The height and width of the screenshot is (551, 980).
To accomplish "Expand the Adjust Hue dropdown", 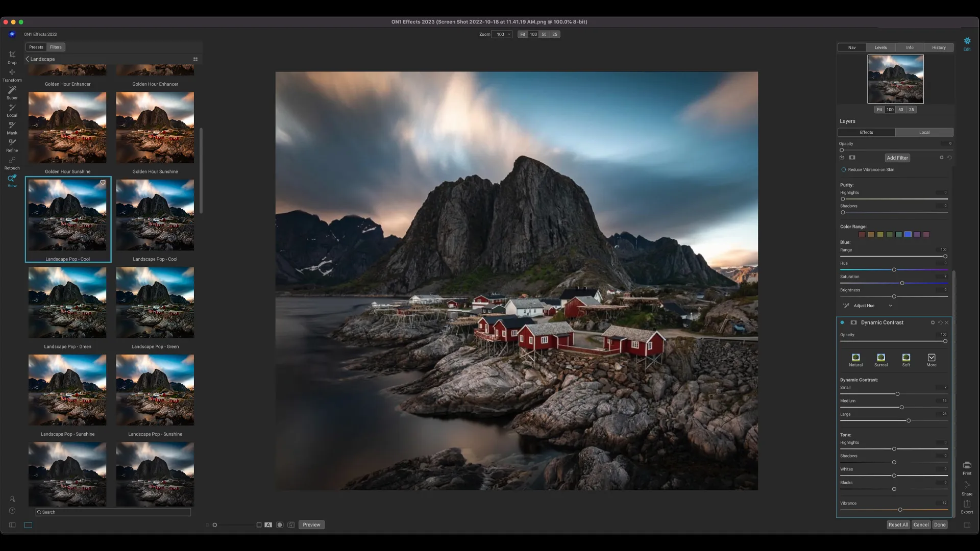I will click(890, 306).
